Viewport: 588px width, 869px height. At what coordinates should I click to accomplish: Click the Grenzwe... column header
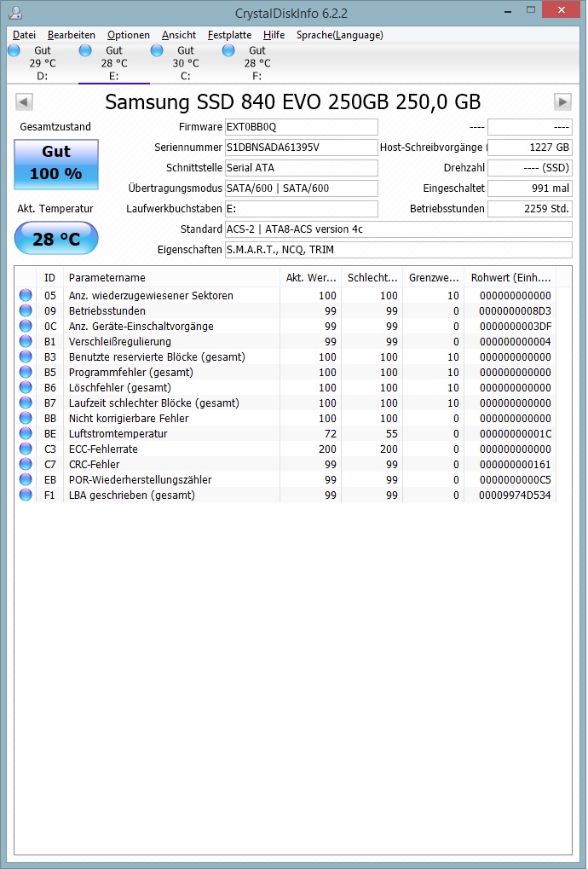point(434,278)
